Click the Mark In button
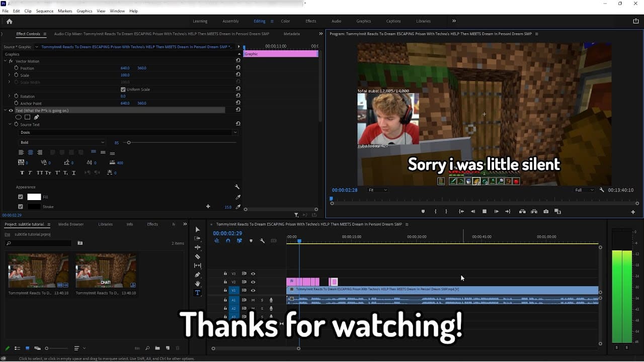The image size is (644, 362). tap(436, 212)
